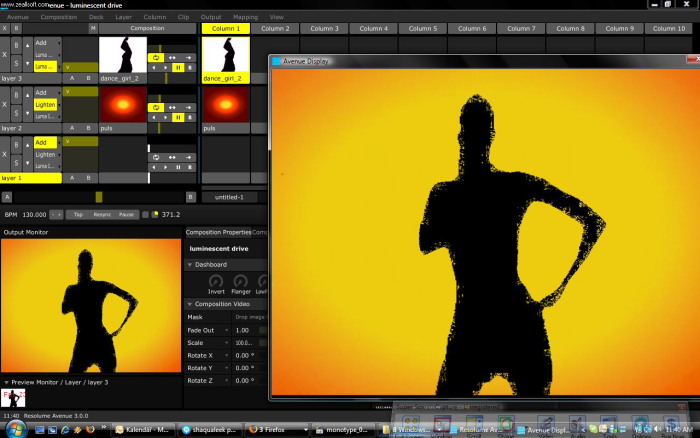Toggle Bypass (B) on layer 2
Image resolution: width=700 pixels, height=438 pixels.
pos(16,96)
